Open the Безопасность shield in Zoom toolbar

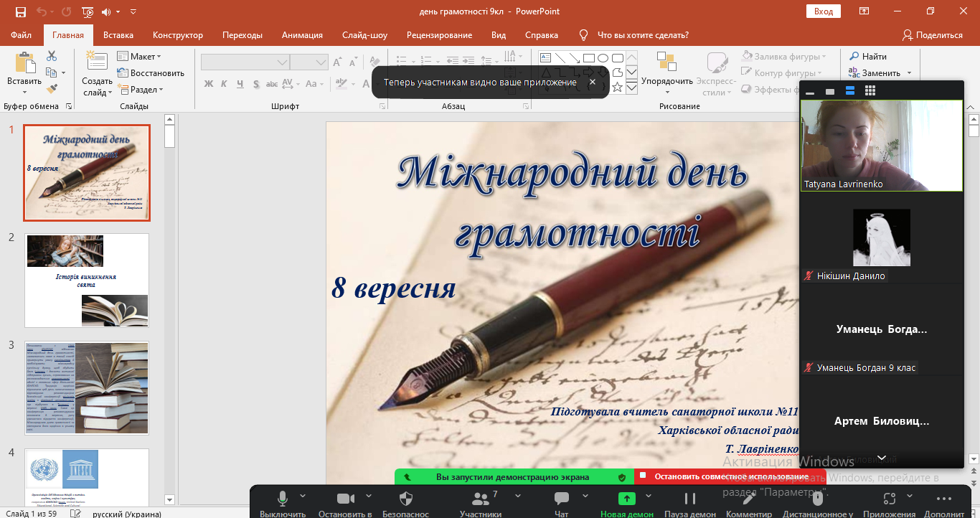coord(405,499)
